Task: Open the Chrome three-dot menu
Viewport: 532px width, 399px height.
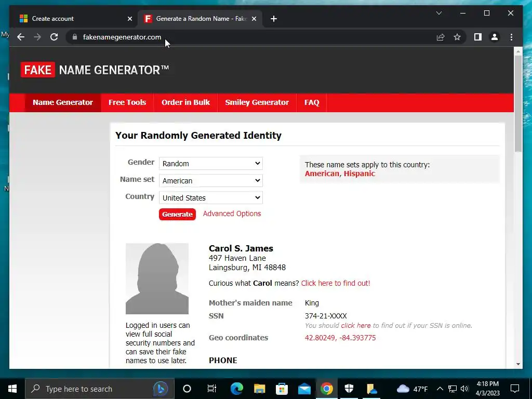Action: [511, 37]
